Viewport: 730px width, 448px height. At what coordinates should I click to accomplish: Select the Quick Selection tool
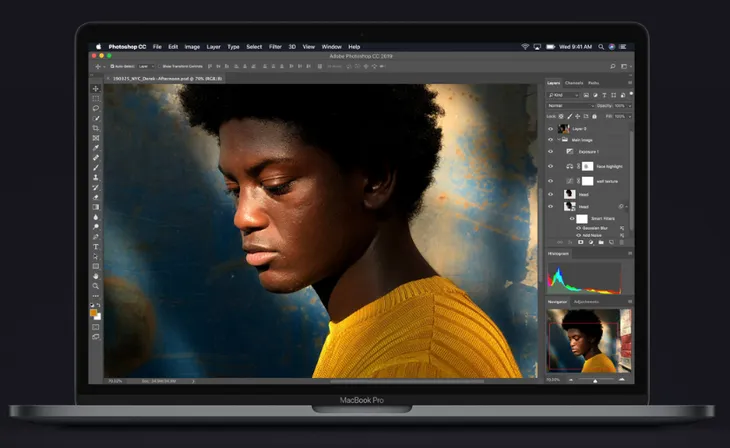coord(96,118)
